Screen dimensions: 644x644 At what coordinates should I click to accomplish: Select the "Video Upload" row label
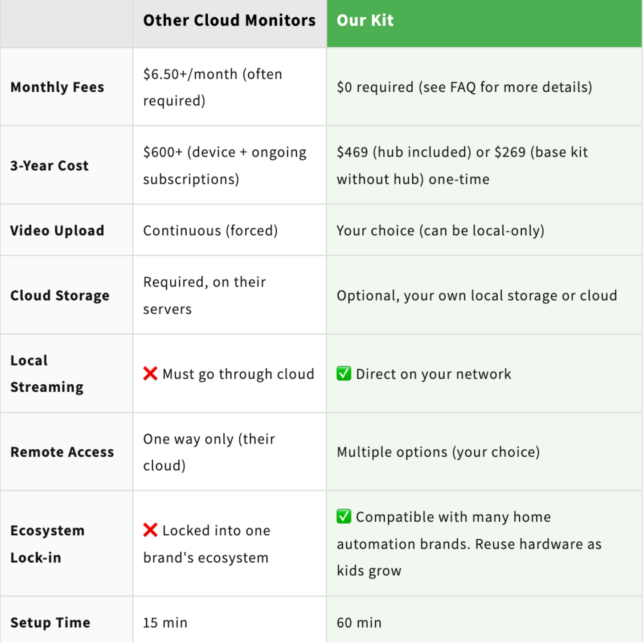tap(57, 230)
